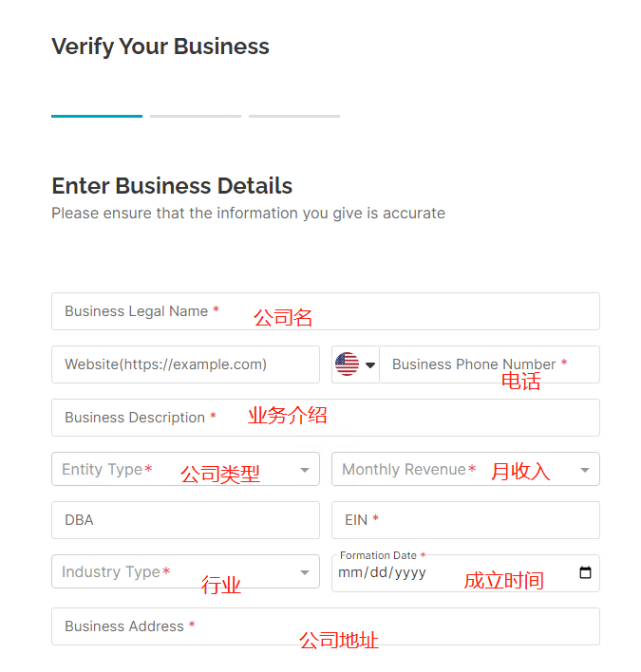Screen dimensions: 641x672
Task: Click the second gray progress step bar
Action: [196, 116]
